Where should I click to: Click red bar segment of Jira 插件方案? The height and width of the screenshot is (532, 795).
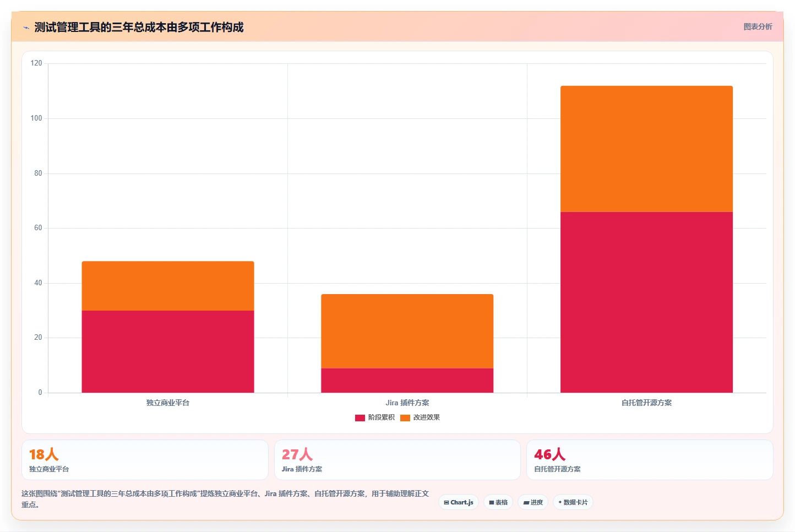pos(407,381)
